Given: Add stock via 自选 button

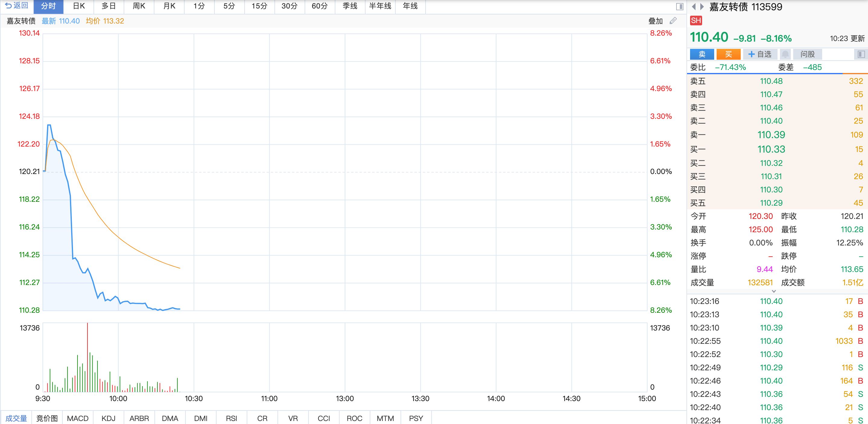Looking at the screenshot, I should click(760, 54).
